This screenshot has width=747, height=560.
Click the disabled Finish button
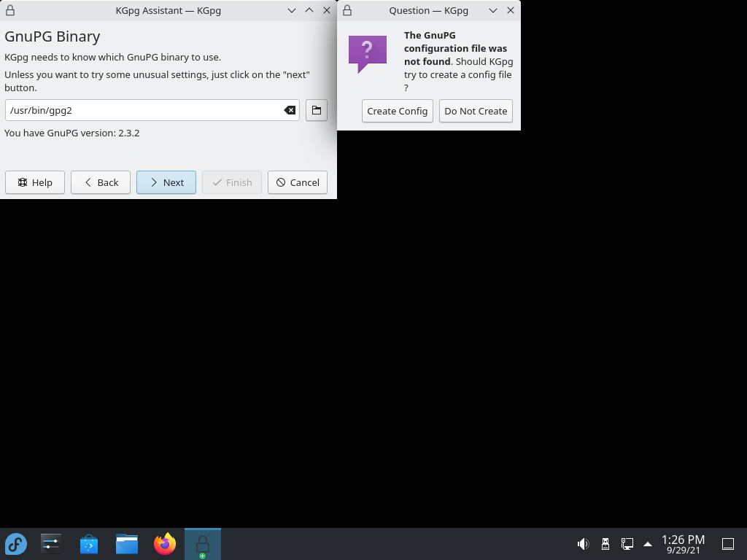tap(232, 182)
